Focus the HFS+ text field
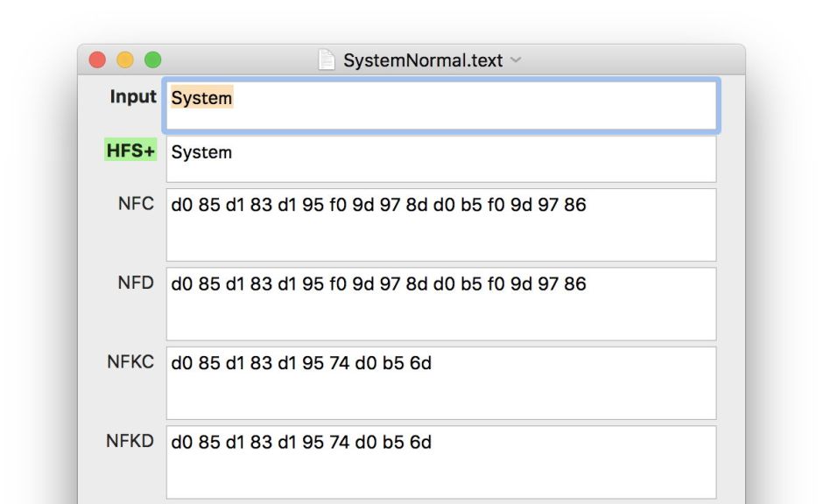The height and width of the screenshot is (504, 823). 440,158
